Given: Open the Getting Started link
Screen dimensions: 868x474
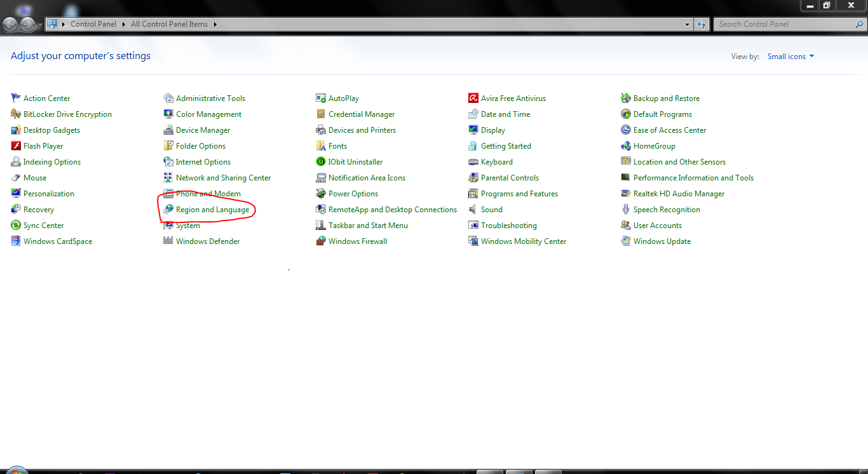Looking at the screenshot, I should tap(506, 146).
